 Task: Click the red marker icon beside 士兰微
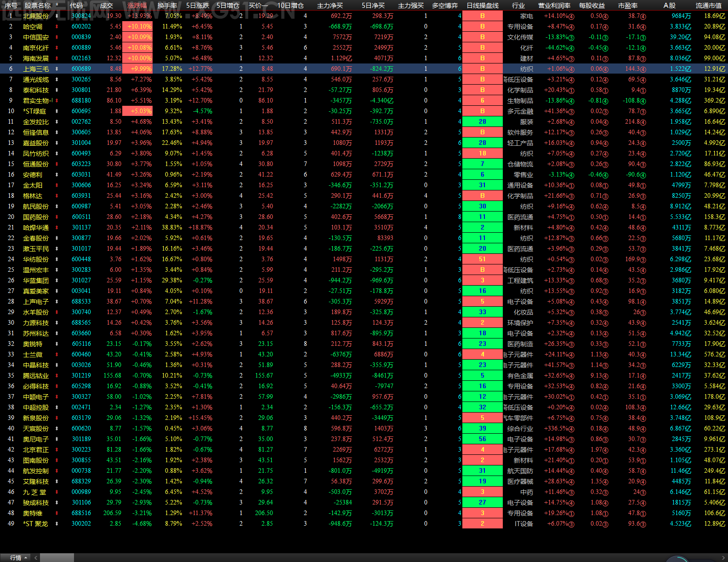[57, 355]
